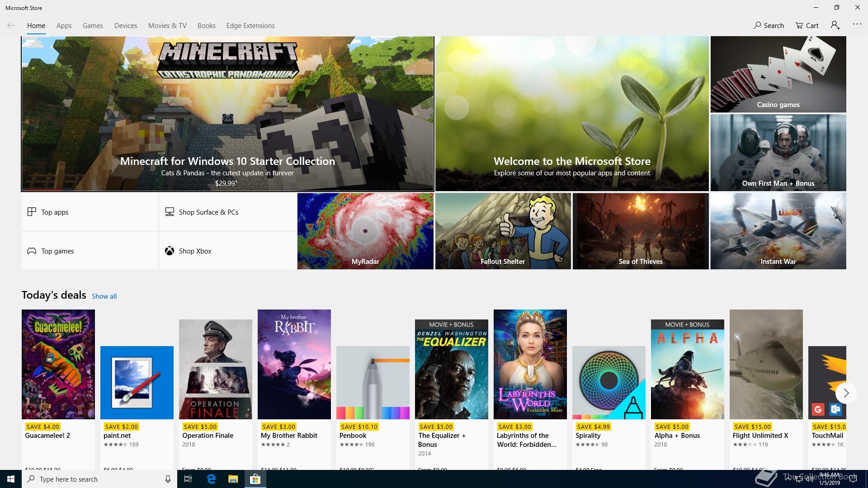Advance Today's deals with the right arrow
Viewport: 868px width, 488px height.
pyautogui.click(x=846, y=393)
